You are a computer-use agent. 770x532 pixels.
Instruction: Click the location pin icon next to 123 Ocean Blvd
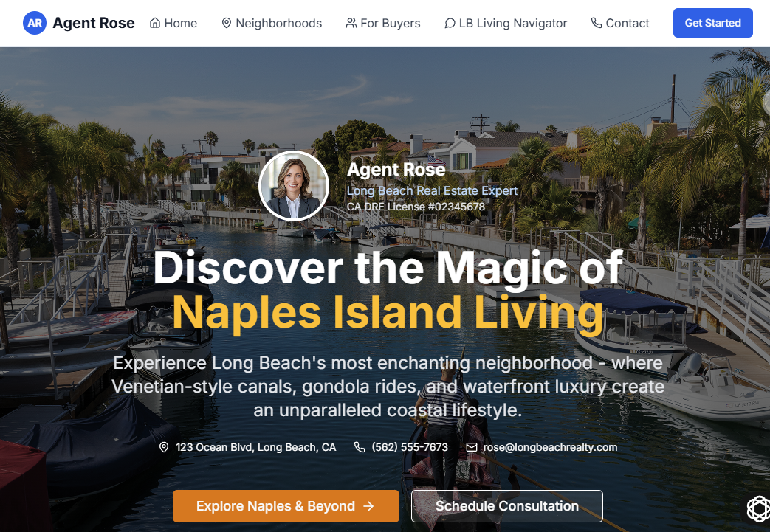[164, 447]
